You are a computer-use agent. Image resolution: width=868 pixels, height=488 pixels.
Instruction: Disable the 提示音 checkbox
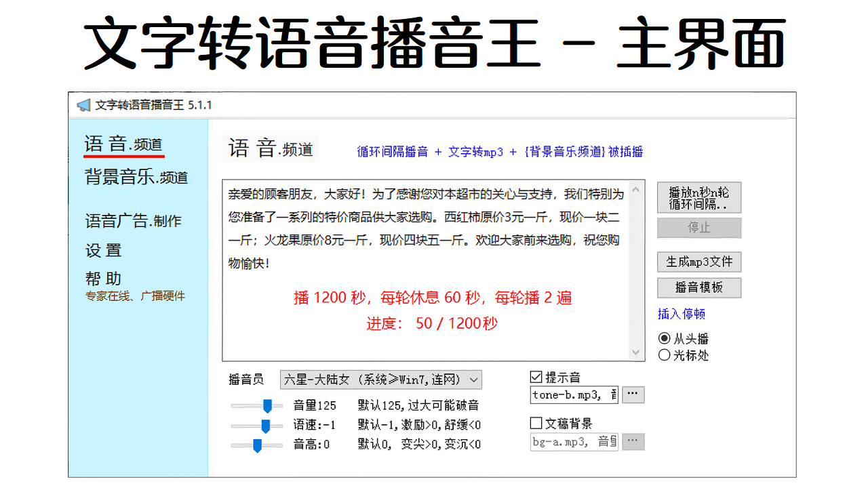point(535,376)
